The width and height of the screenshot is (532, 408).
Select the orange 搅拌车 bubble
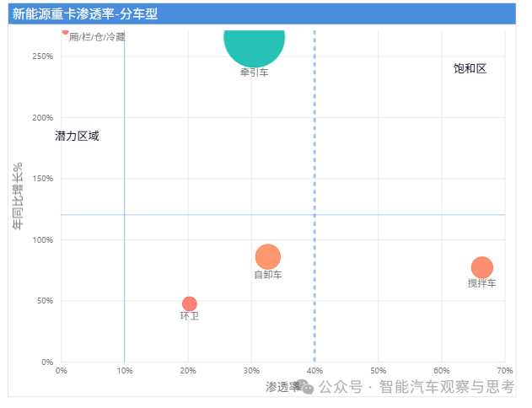pyautogui.click(x=481, y=267)
